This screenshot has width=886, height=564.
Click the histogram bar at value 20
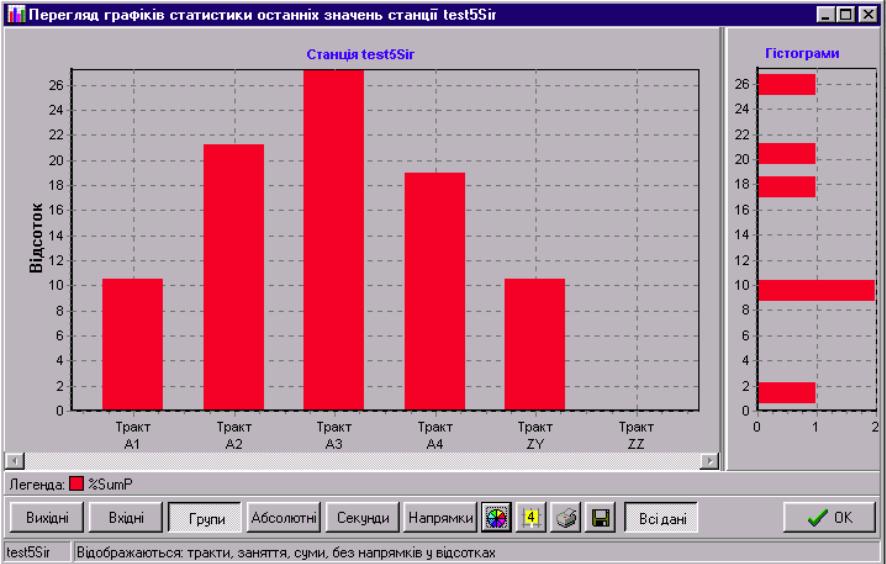point(787,153)
